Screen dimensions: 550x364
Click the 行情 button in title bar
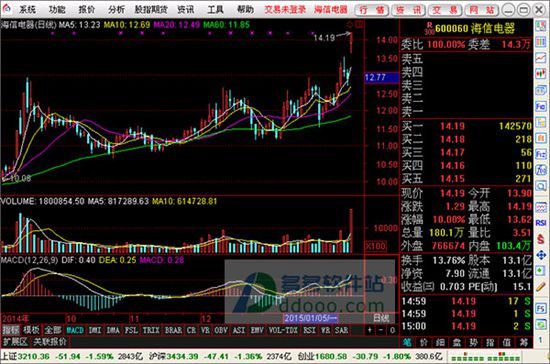[x=372, y=10]
